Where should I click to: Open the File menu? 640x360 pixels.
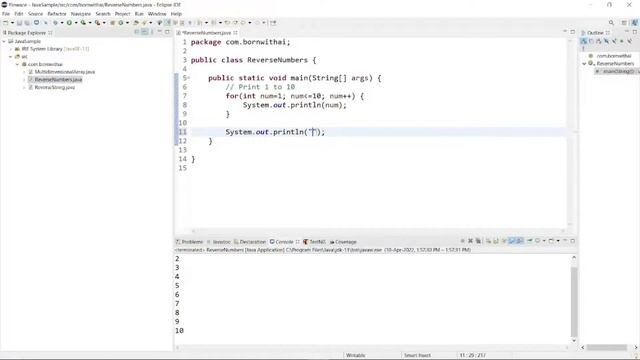pos(6,14)
